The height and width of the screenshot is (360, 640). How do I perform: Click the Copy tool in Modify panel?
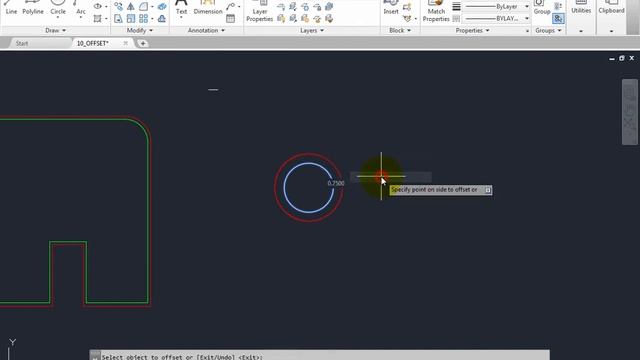click(x=118, y=7)
